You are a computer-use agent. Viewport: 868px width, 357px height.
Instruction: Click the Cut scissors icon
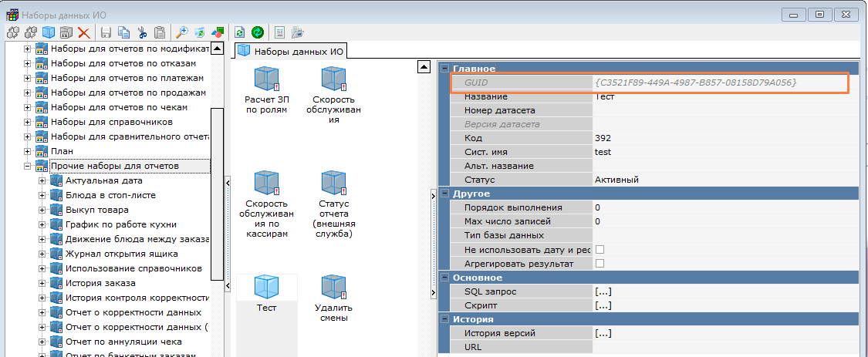(x=142, y=32)
